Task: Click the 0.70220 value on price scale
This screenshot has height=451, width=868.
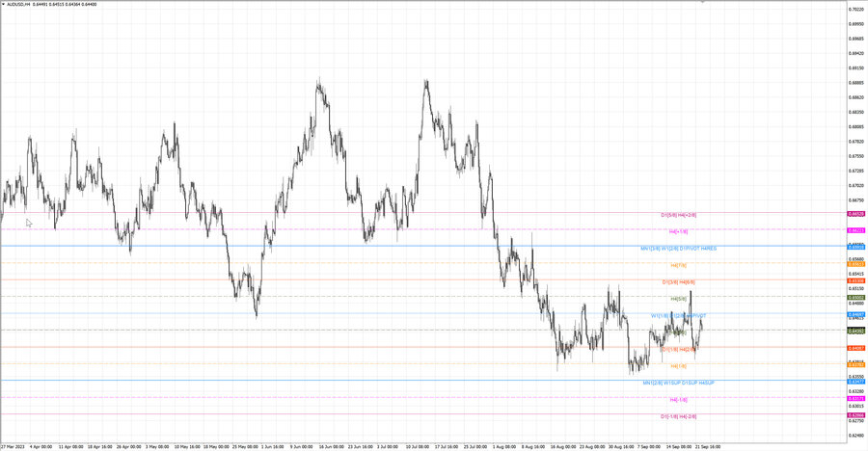Action: click(856, 10)
